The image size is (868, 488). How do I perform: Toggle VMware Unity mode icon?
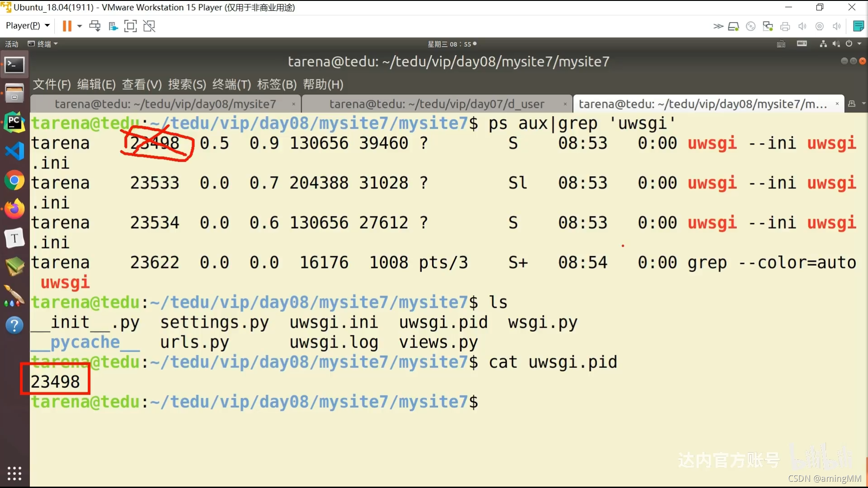[x=149, y=26]
